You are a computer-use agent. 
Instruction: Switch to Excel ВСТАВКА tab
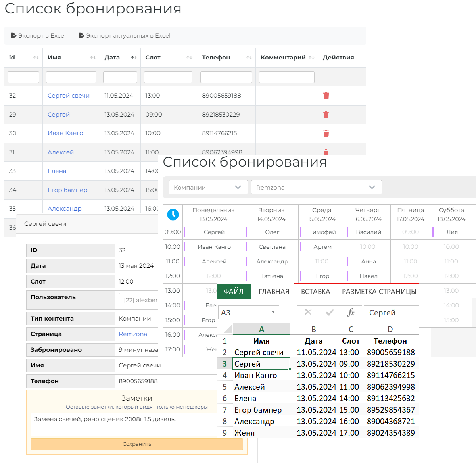pyautogui.click(x=316, y=292)
